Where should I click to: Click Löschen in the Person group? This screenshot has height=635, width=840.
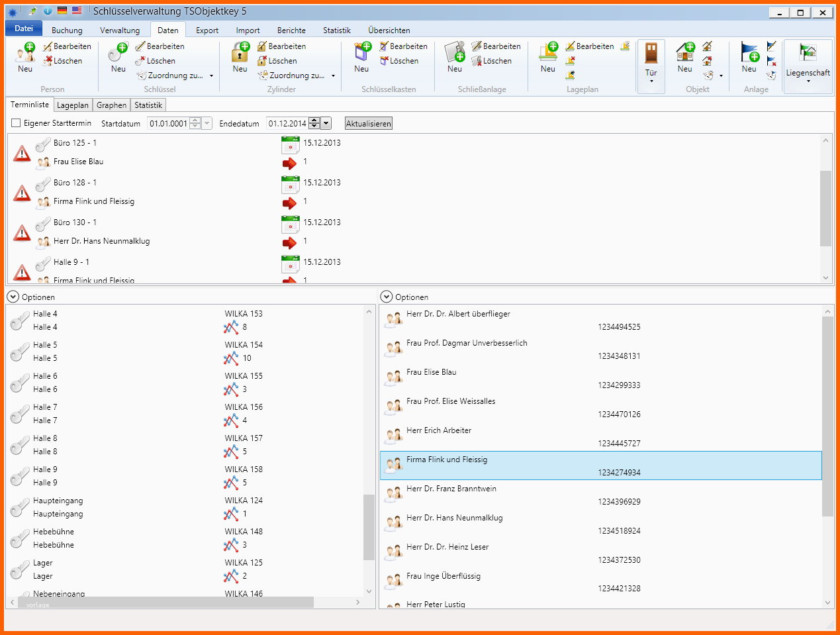63,61
